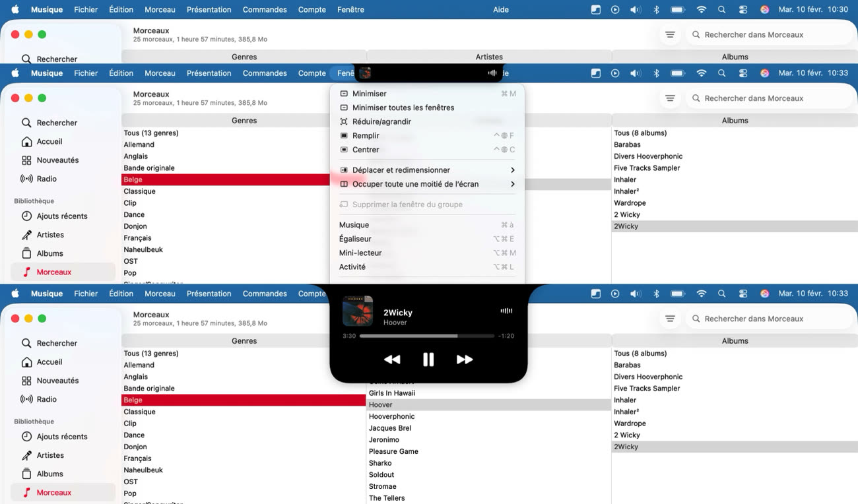Click the 2Wicky playback progress bar

coord(426,336)
